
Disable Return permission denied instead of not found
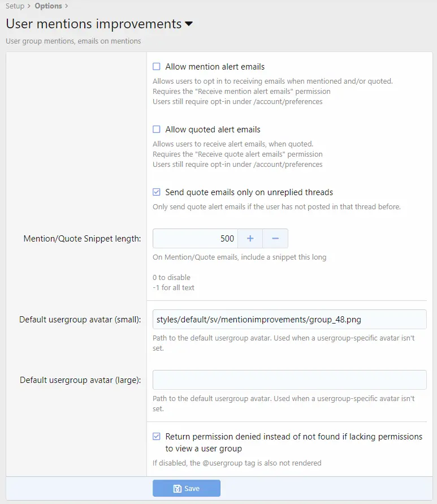pyautogui.click(x=157, y=437)
